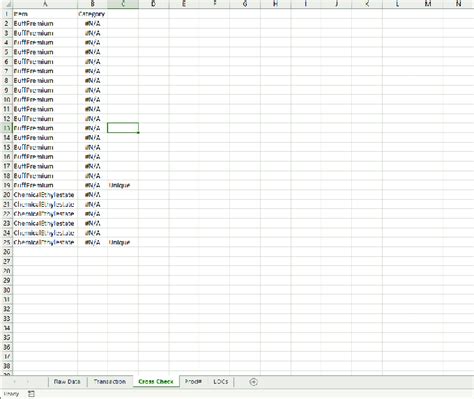Select column N header
The image size is (474, 399).
458,4
